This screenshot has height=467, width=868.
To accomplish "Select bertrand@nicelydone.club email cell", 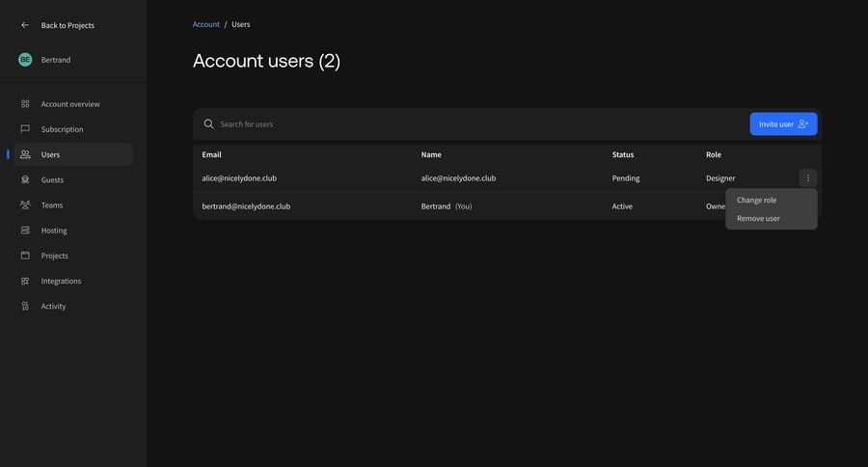I will point(246,206).
